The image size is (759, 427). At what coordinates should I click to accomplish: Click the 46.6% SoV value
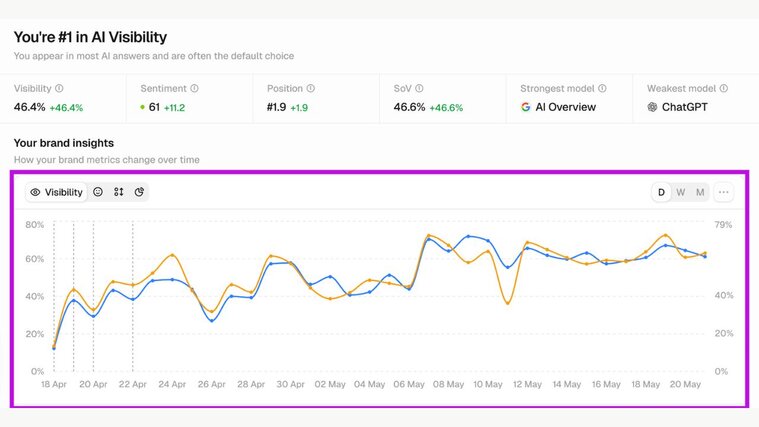click(x=410, y=107)
